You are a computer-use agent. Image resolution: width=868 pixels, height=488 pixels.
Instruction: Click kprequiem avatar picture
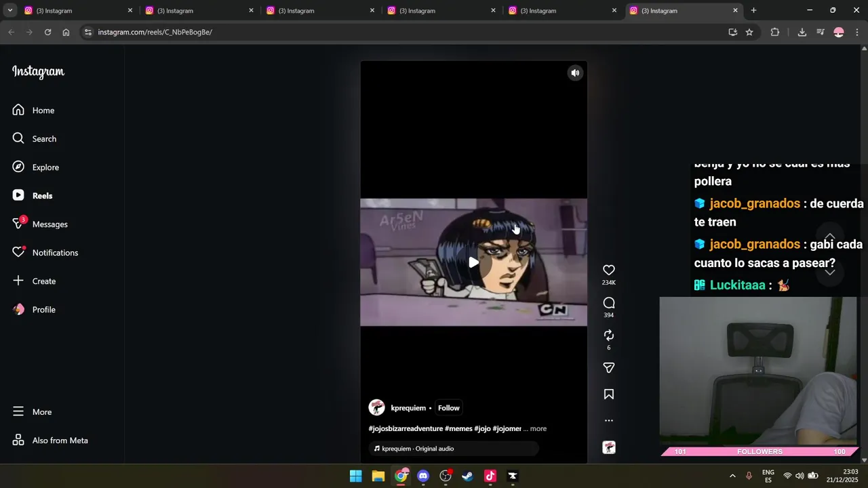click(376, 407)
